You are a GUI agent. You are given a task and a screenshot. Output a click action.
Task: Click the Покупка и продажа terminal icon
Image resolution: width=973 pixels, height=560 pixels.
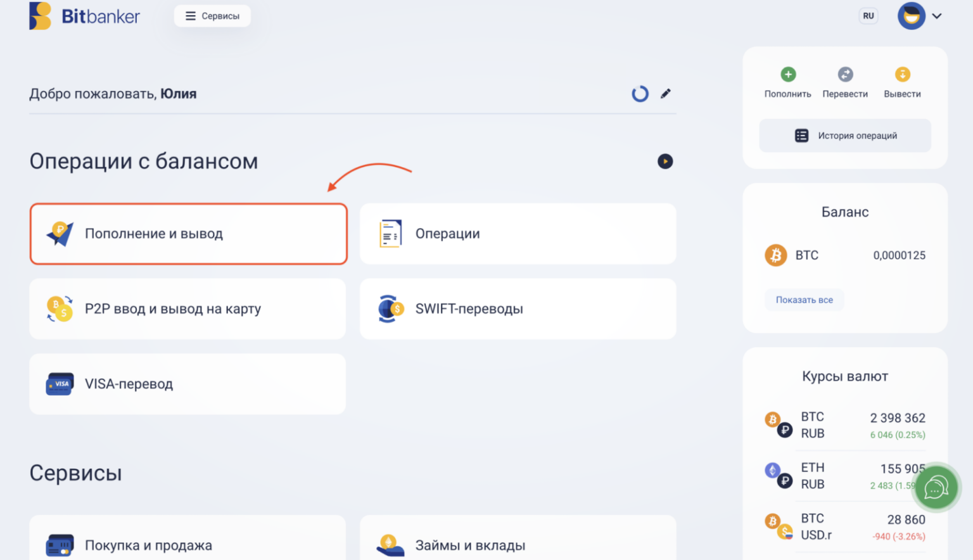tap(60, 545)
